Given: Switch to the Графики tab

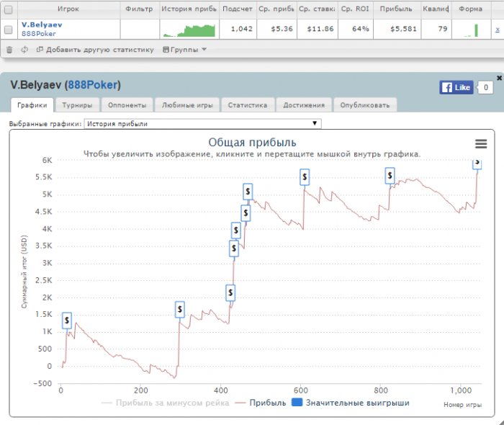Looking at the screenshot, I should point(32,105).
